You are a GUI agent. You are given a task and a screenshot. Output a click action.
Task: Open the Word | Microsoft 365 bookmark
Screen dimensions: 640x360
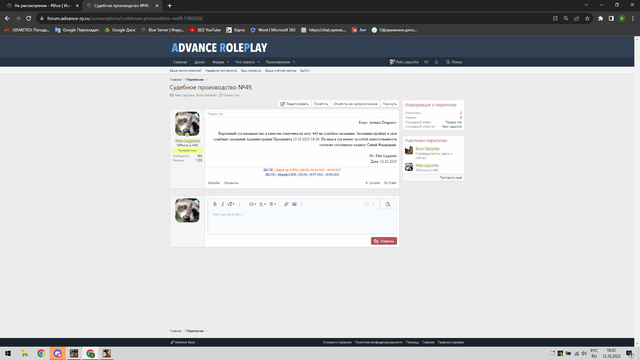273,30
